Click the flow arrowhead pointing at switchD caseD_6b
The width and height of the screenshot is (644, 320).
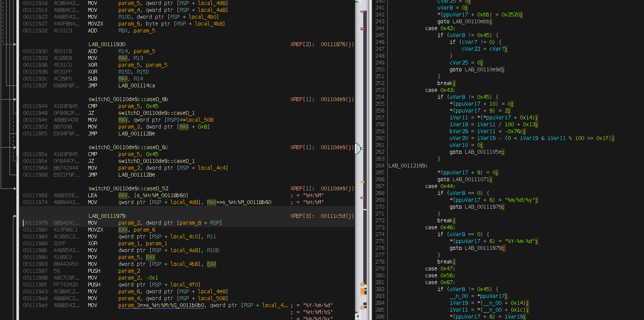15,100
